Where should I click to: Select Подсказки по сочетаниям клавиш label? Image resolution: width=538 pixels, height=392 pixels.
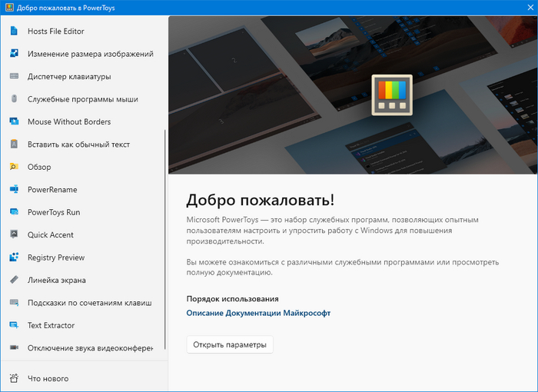(x=90, y=303)
